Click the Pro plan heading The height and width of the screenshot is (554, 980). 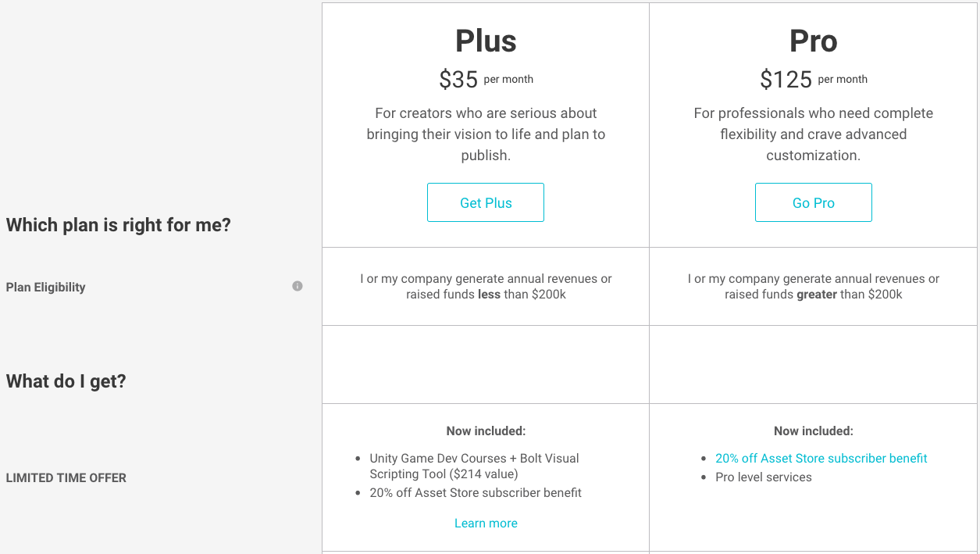click(813, 41)
